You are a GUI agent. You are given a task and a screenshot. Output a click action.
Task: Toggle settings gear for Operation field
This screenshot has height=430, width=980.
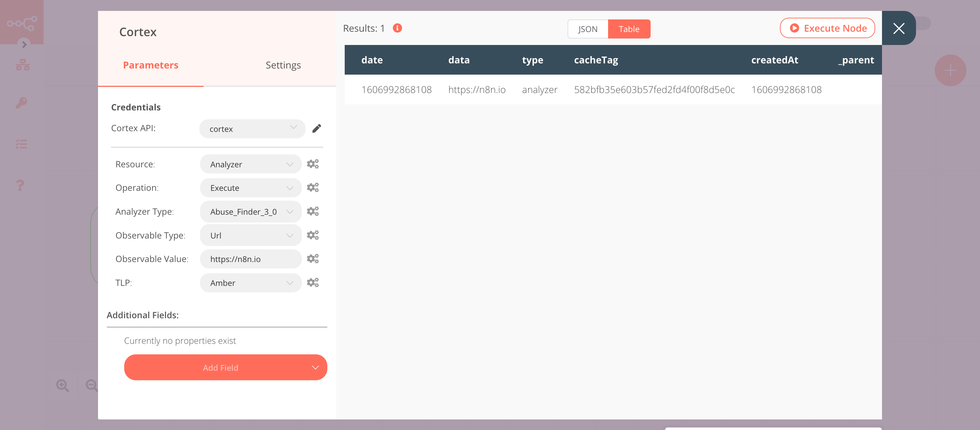tap(312, 187)
